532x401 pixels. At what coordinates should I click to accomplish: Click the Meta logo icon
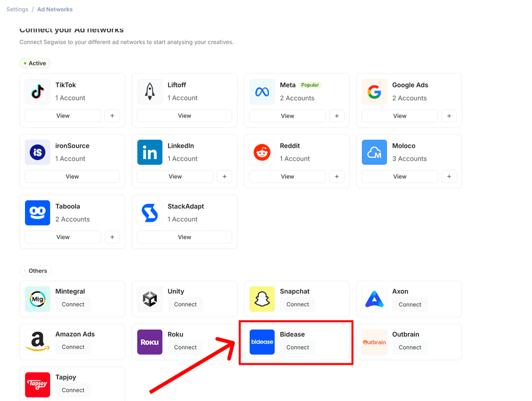tap(262, 91)
